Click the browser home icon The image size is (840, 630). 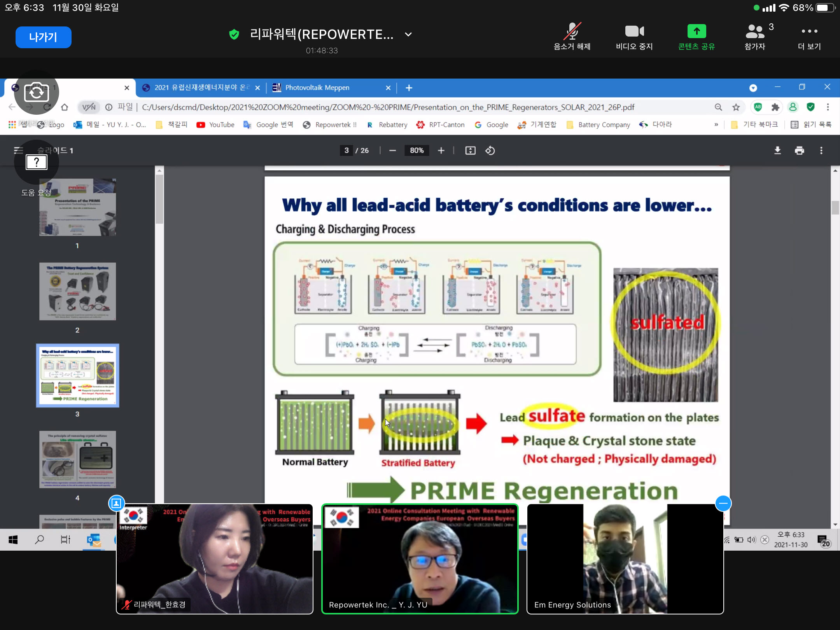tap(65, 107)
